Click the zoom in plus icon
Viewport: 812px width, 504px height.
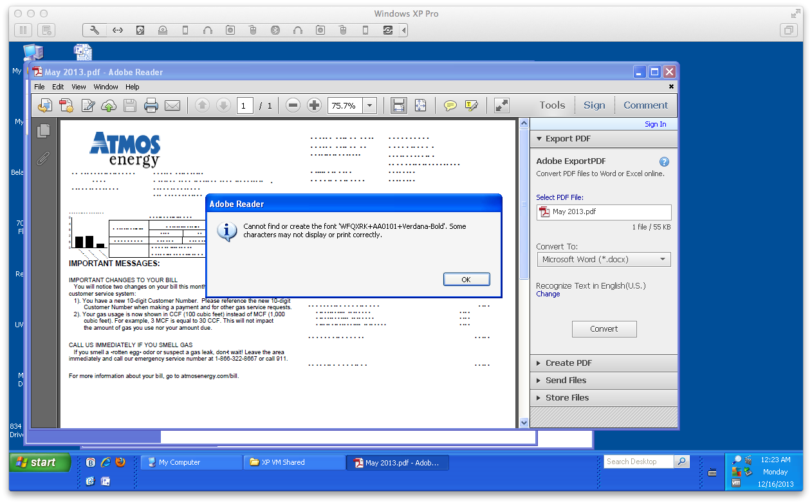coord(314,105)
